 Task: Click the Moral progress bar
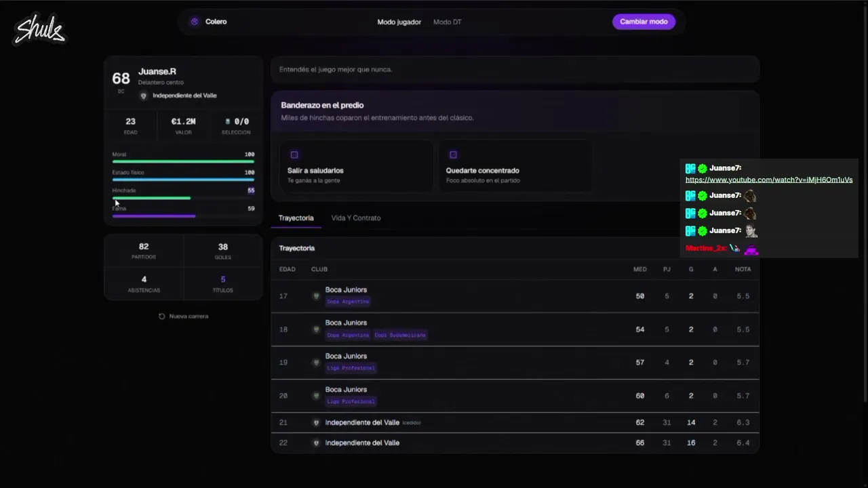tap(183, 162)
